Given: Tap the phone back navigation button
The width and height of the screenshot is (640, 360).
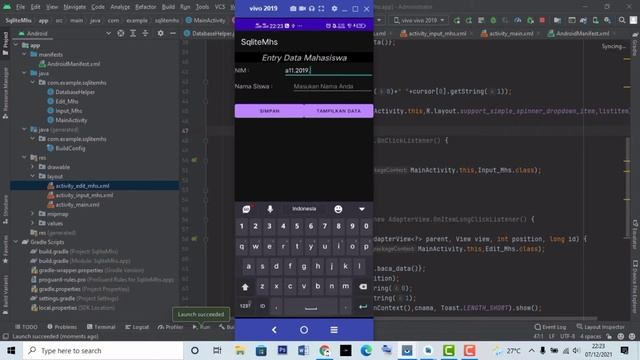Looking at the screenshot, I should point(274,330).
